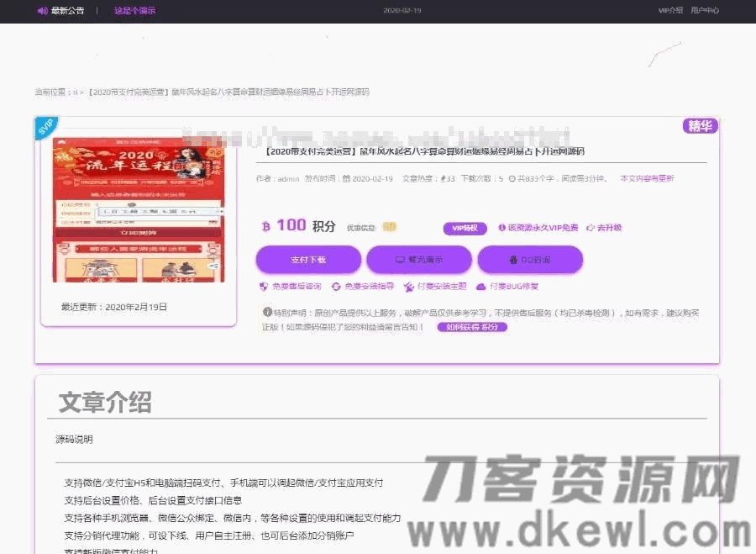756x554 pixels.
Task: Open VIP介绍 in the top navigation
Action: point(669,11)
